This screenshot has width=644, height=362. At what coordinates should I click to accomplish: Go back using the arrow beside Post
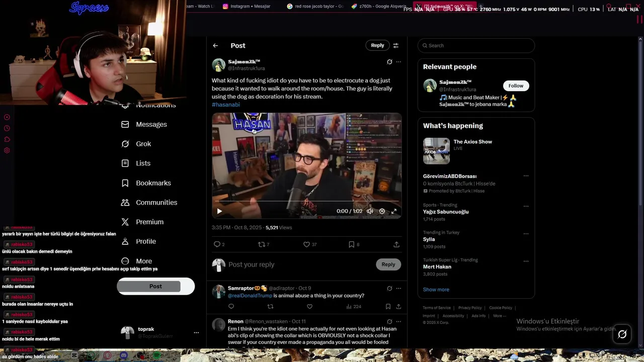click(x=215, y=45)
